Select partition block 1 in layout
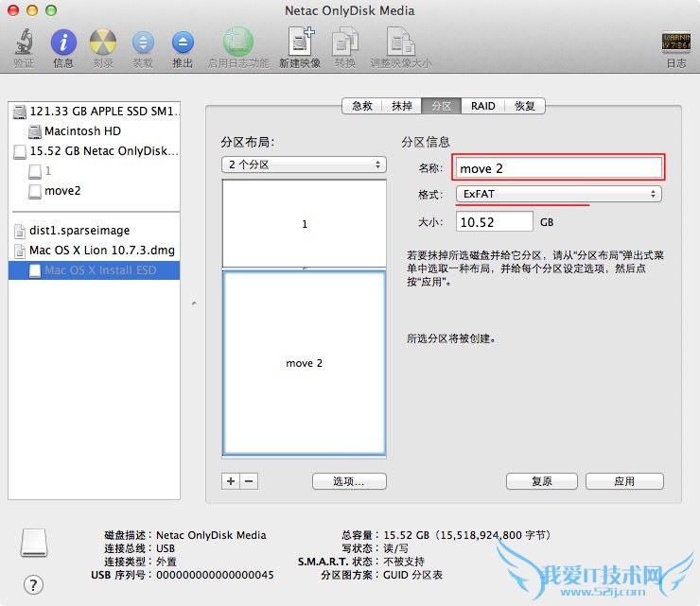This screenshot has width=700, height=606. click(304, 224)
